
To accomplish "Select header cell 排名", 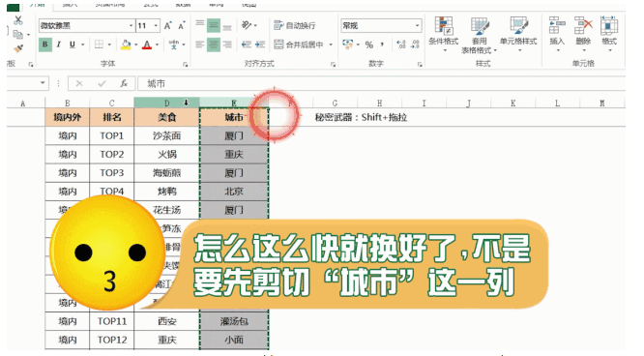I will coord(112,117).
